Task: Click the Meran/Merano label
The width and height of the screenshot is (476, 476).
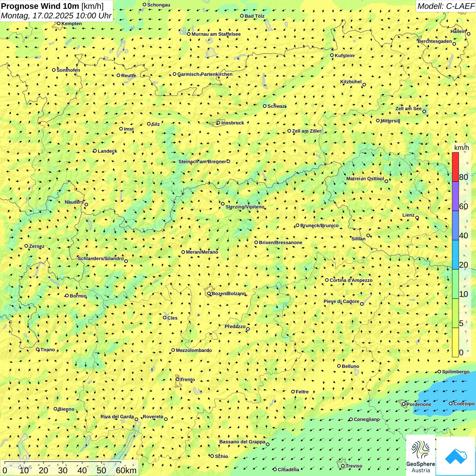Action: click(x=202, y=252)
